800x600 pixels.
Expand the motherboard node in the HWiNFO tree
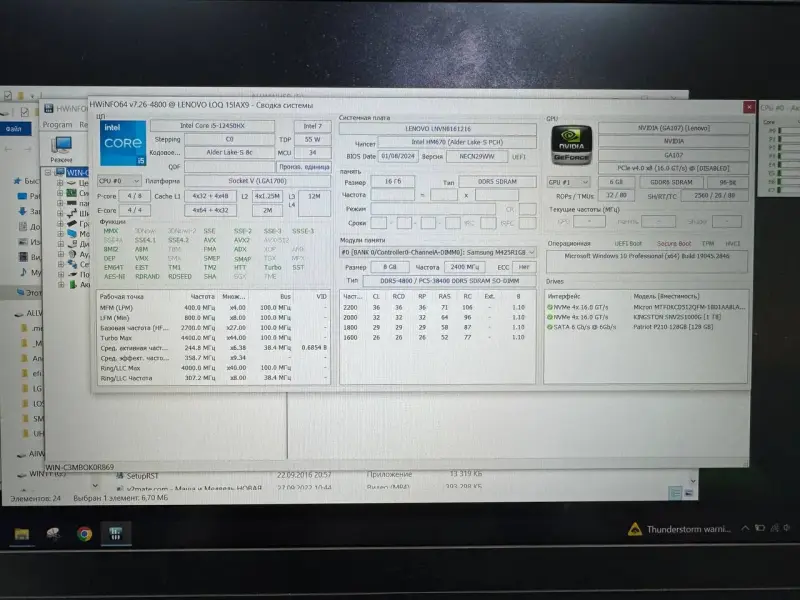[60, 193]
